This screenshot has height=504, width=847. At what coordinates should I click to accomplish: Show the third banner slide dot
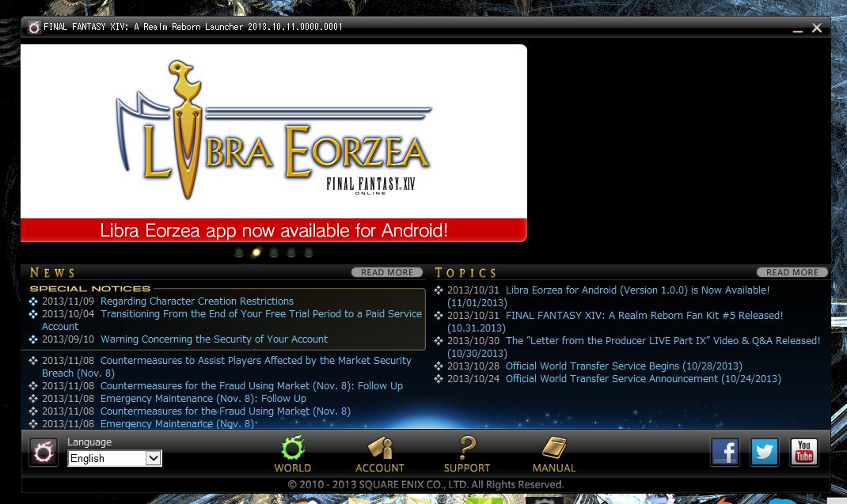(274, 252)
